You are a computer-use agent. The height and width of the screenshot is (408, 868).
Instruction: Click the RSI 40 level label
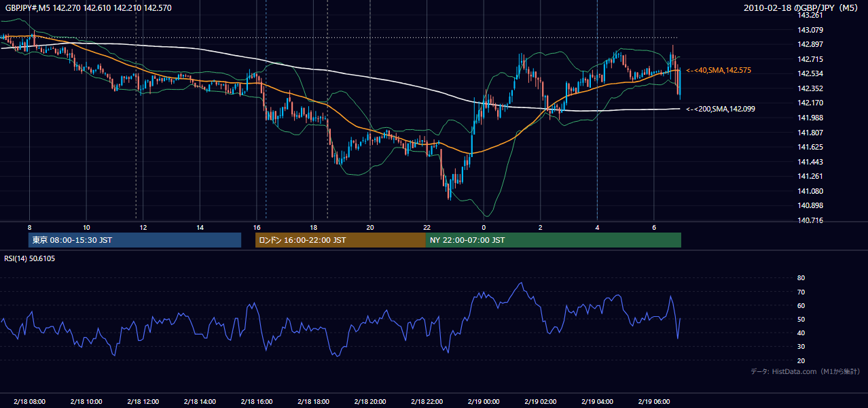(x=801, y=333)
